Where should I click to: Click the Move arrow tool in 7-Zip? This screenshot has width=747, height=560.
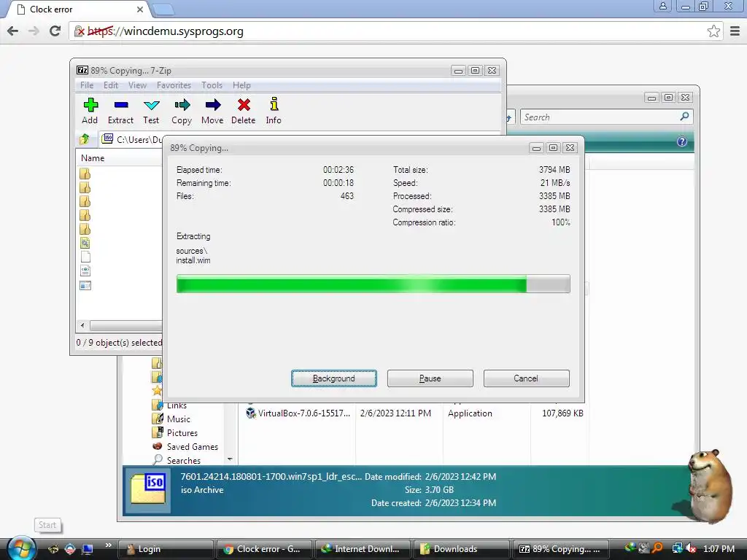click(x=212, y=112)
